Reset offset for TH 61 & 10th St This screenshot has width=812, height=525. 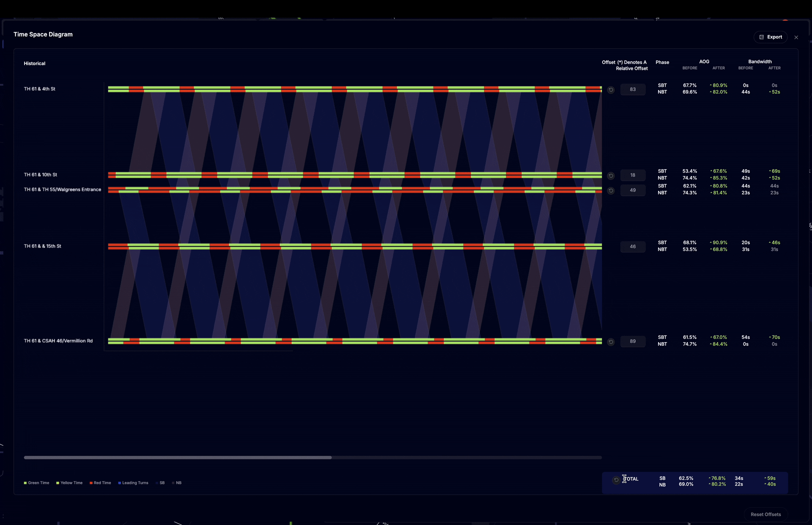611,176
